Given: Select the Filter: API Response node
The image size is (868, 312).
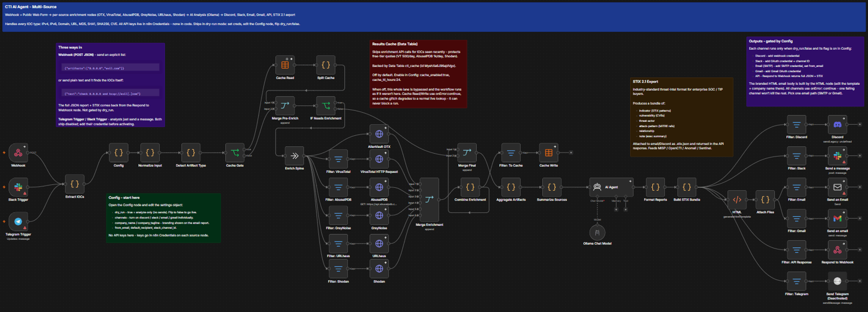Looking at the screenshot, I should pos(796,250).
